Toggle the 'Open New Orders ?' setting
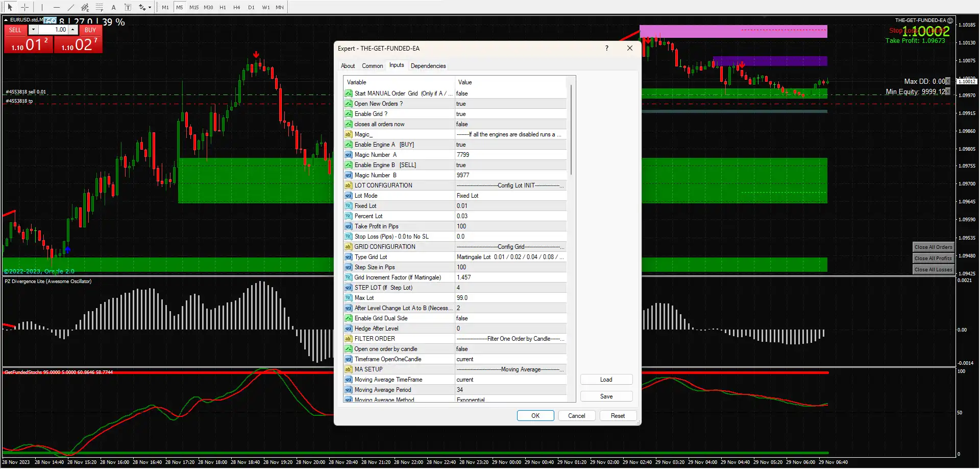Viewport: 980px width, 469px height. point(510,103)
